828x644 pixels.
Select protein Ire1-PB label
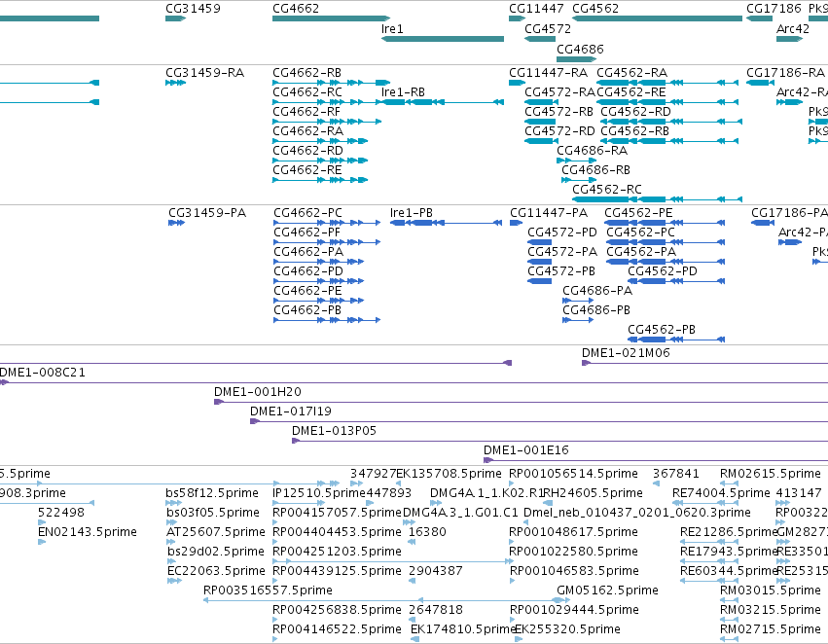[412, 213]
